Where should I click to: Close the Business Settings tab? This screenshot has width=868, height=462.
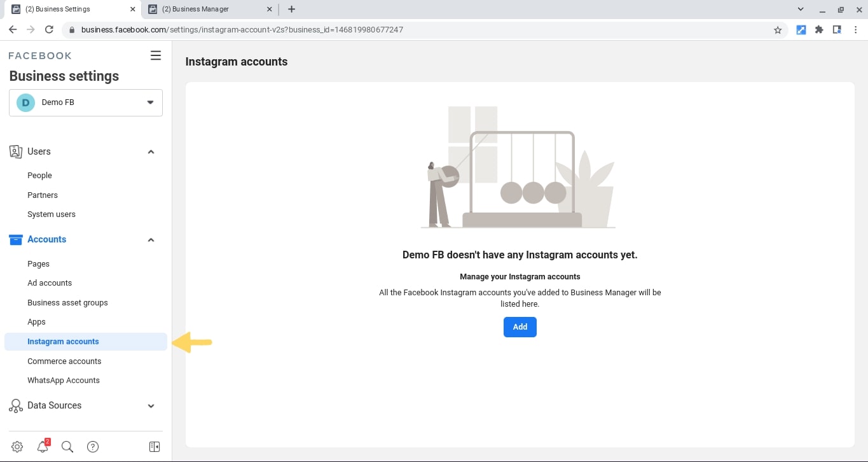coord(132,10)
